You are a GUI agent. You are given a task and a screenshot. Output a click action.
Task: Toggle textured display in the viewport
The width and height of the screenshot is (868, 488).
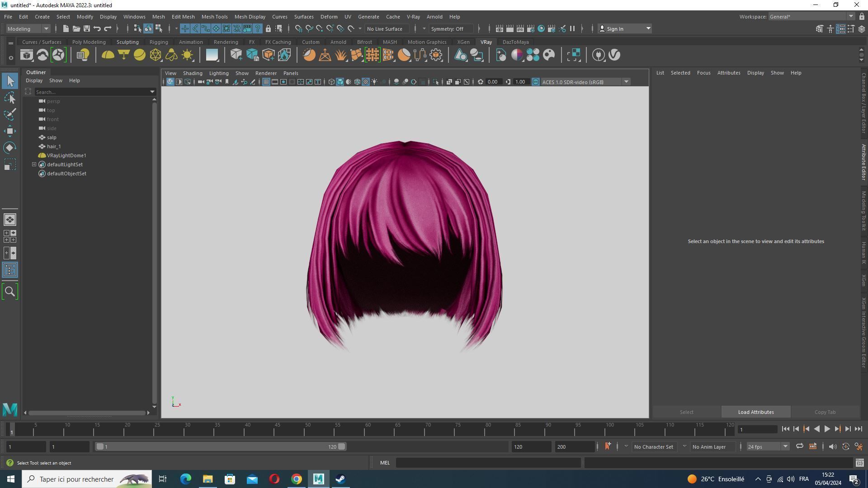pyautogui.click(x=366, y=82)
